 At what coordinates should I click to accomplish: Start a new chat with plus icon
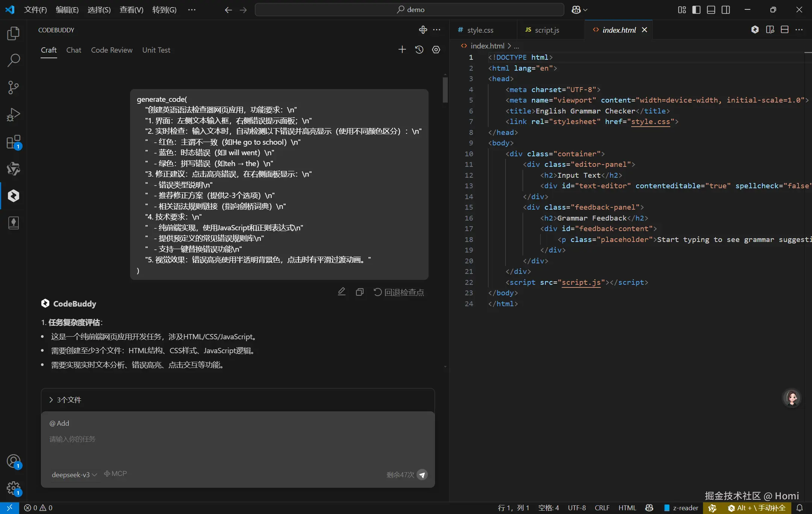click(x=402, y=50)
